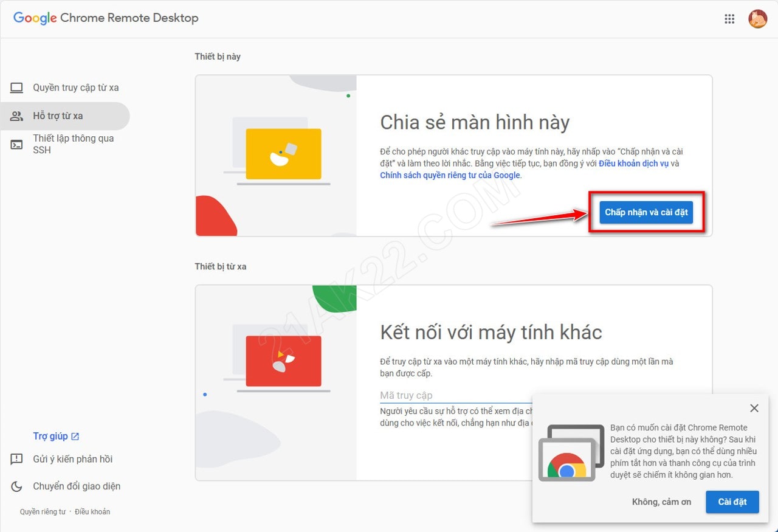The height and width of the screenshot is (532, 778).
Task: Open Chính sách quyền riêng tư của Google link
Action: 450,175
